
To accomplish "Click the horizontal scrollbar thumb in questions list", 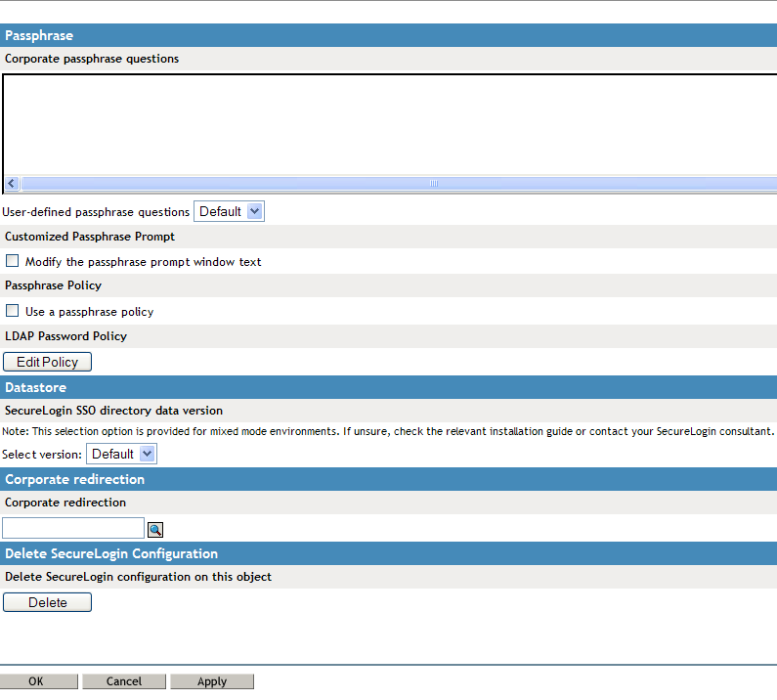I will click(400, 183).
